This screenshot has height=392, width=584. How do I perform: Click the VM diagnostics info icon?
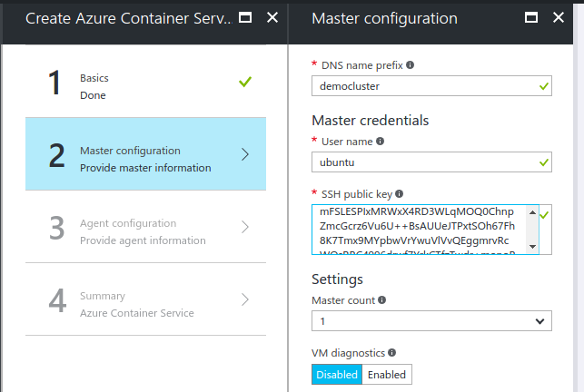391,353
